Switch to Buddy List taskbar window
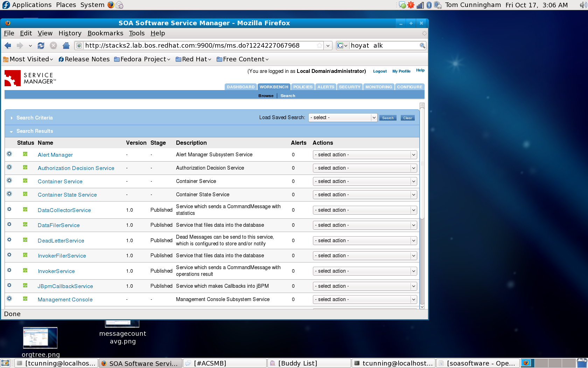This screenshot has height=368, width=588. pyautogui.click(x=309, y=363)
